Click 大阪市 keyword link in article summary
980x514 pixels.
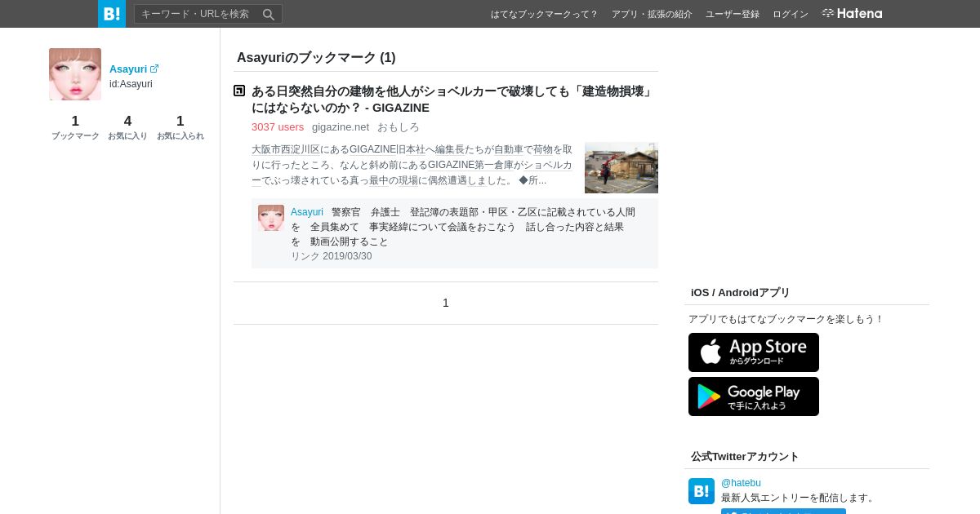pos(266,149)
